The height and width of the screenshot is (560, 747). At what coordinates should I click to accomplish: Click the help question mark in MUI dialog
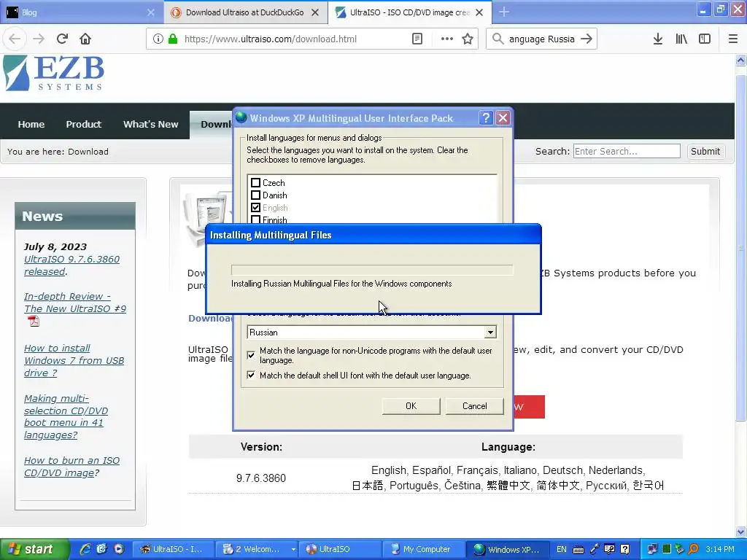tap(485, 117)
